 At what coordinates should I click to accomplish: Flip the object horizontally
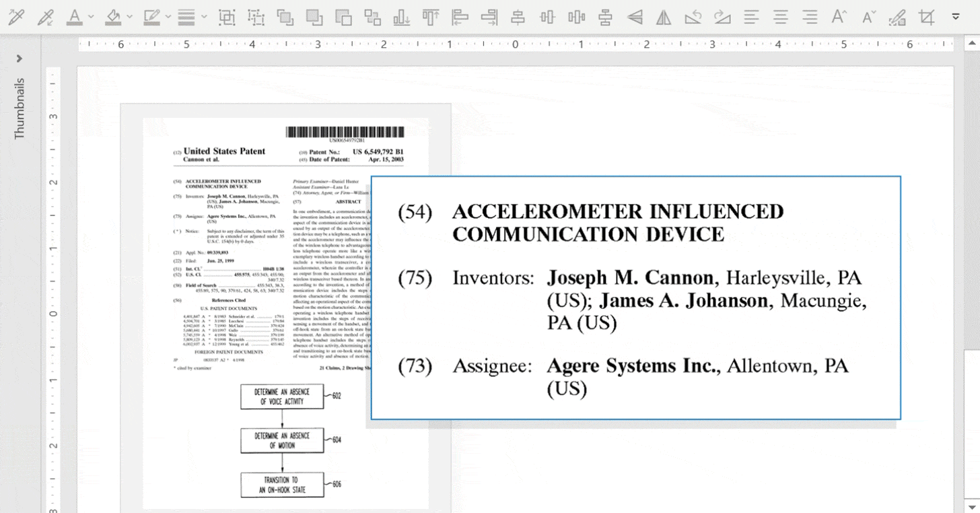tap(664, 17)
